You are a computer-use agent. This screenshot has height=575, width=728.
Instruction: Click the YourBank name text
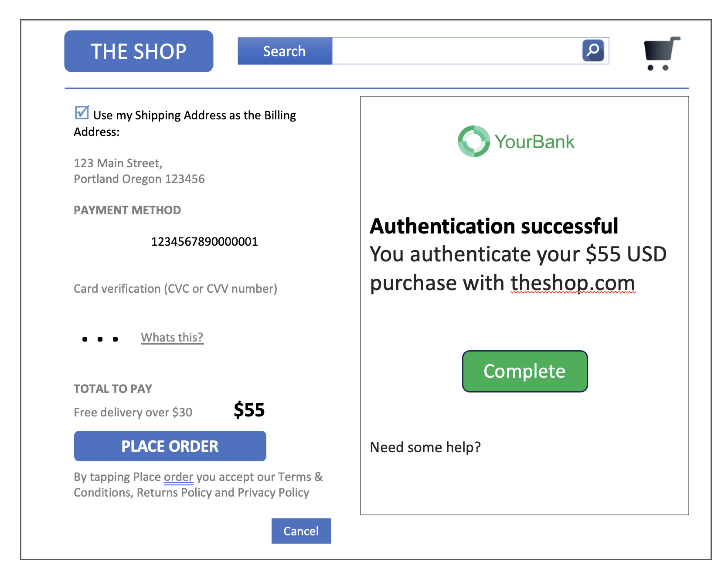(x=534, y=142)
